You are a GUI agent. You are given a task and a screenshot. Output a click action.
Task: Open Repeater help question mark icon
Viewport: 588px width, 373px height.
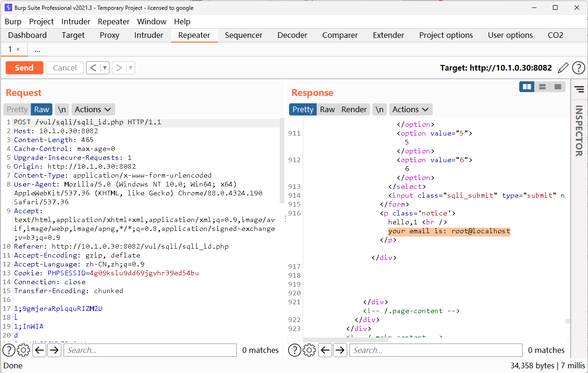pos(579,68)
